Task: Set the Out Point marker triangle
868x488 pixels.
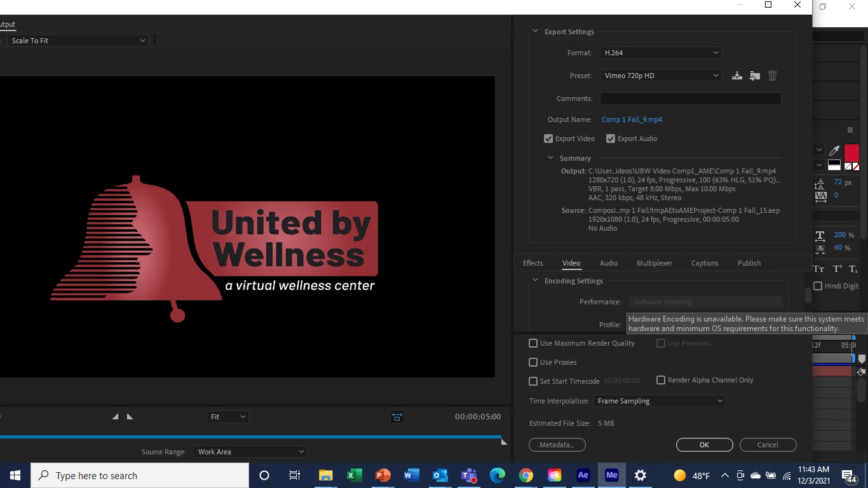Action: pyautogui.click(x=130, y=417)
